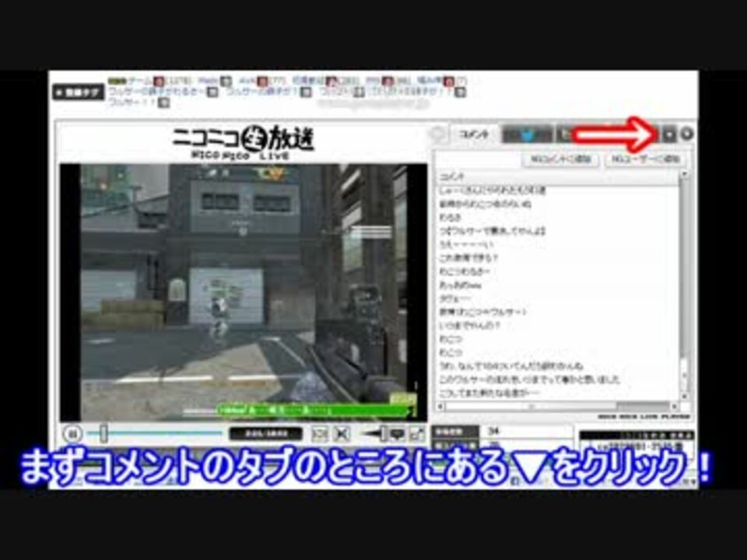Screen dimensions: 747x560
Task: Click the volume slider handle
Action: 383,433
